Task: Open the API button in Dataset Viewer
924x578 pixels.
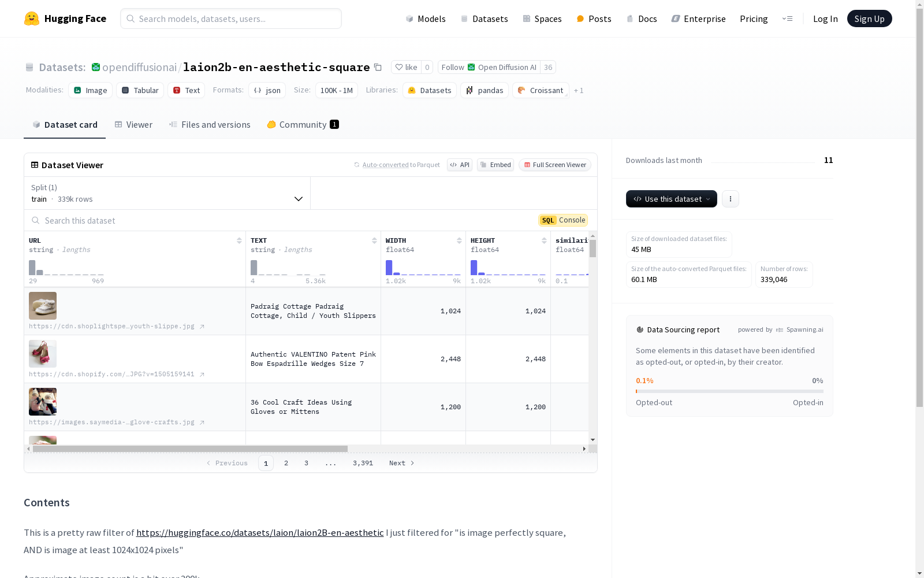Action: [x=460, y=165]
